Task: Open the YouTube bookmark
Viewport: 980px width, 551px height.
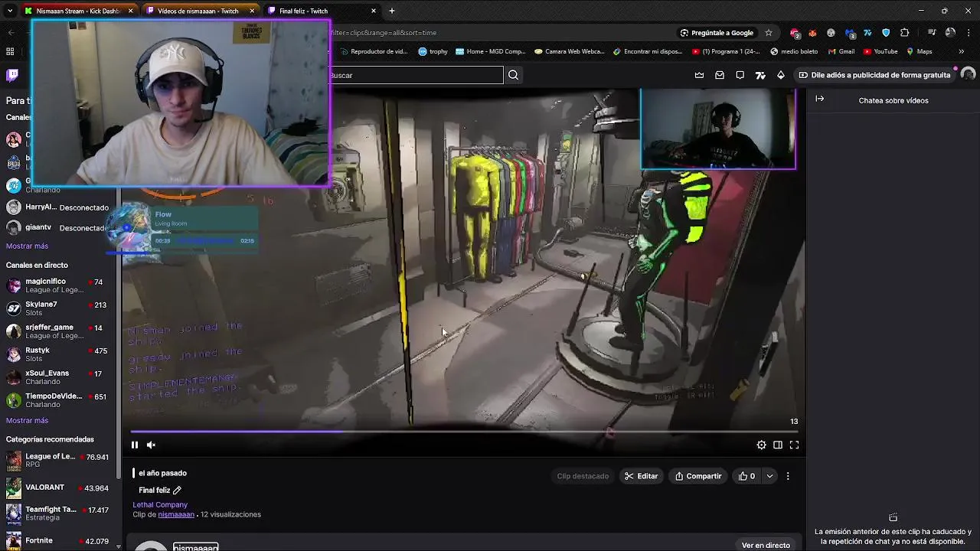Action: pyautogui.click(x=880, y=51)
